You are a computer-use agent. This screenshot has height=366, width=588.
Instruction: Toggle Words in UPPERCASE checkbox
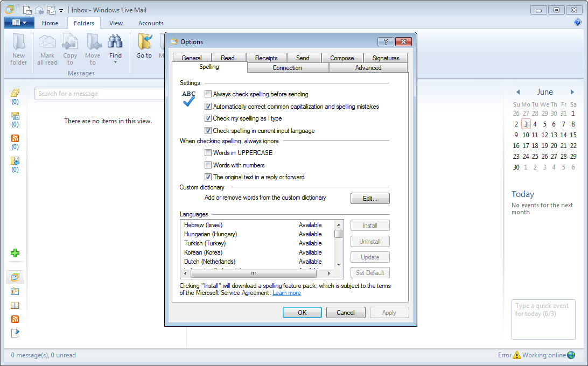208,153
